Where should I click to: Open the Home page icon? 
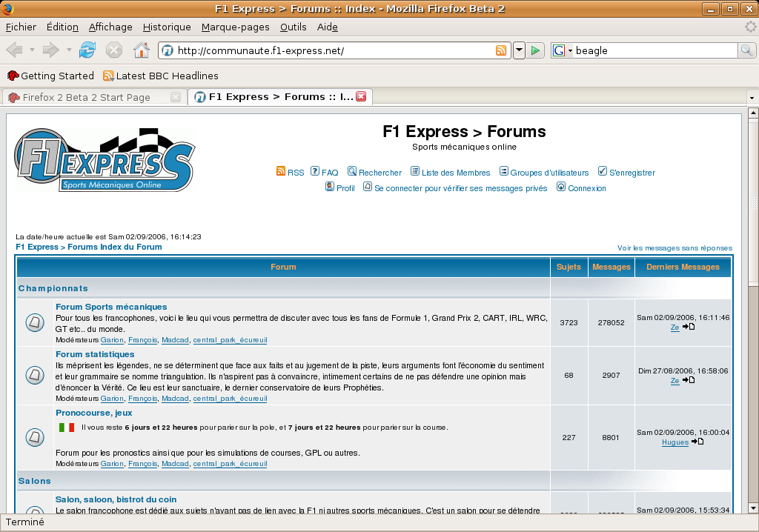pyautogui.click(x=142, y=50)
